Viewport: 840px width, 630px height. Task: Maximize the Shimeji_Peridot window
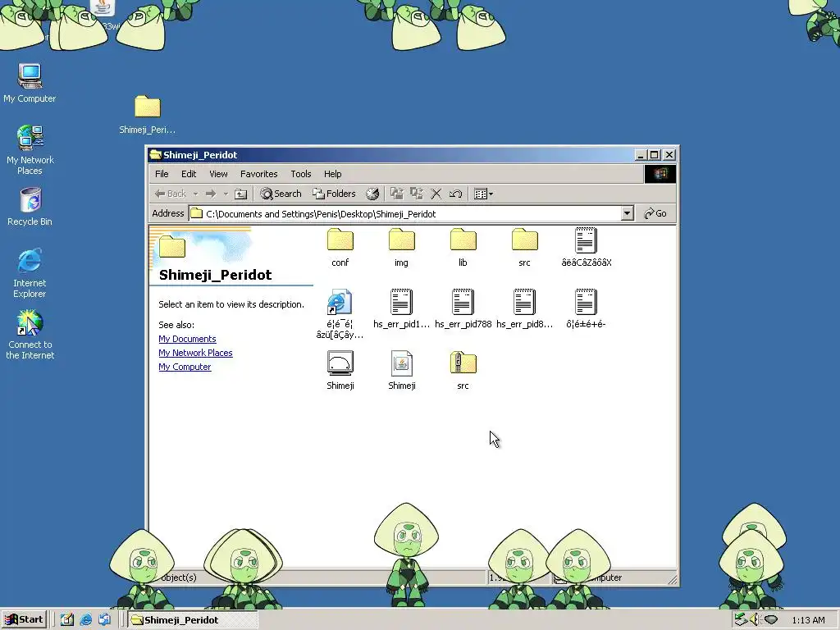tap(654, 155)
